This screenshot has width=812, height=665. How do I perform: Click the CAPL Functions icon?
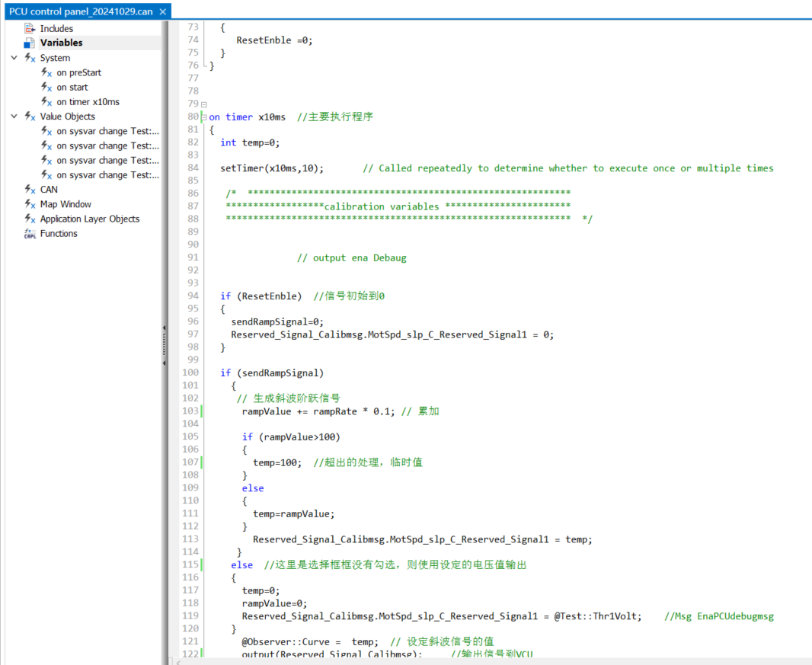(x=30, y=234)
